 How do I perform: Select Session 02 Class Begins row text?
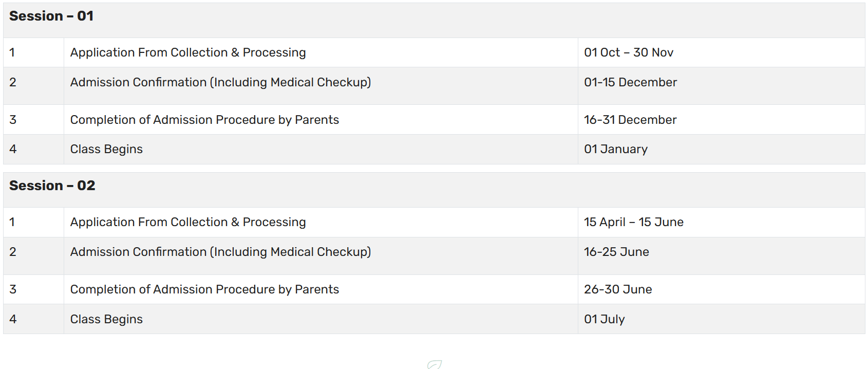click(106, 320)
